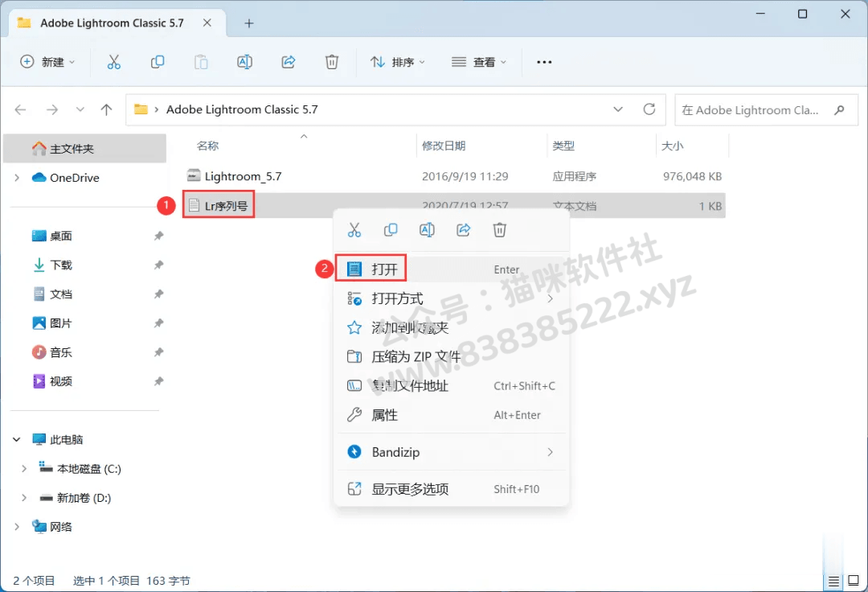This screenshot has height=592, width=868.
Task: Expand the 网络 tree node
Action: 17,527
